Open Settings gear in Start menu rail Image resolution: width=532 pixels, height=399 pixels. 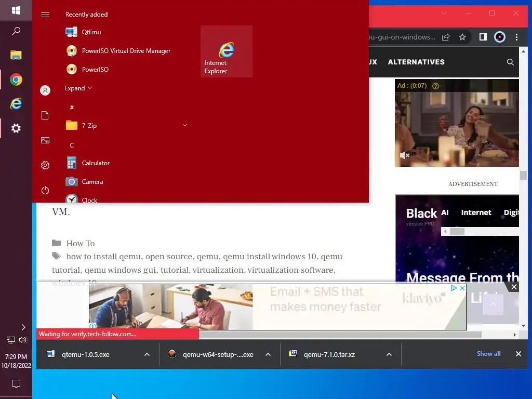point(45,165)
